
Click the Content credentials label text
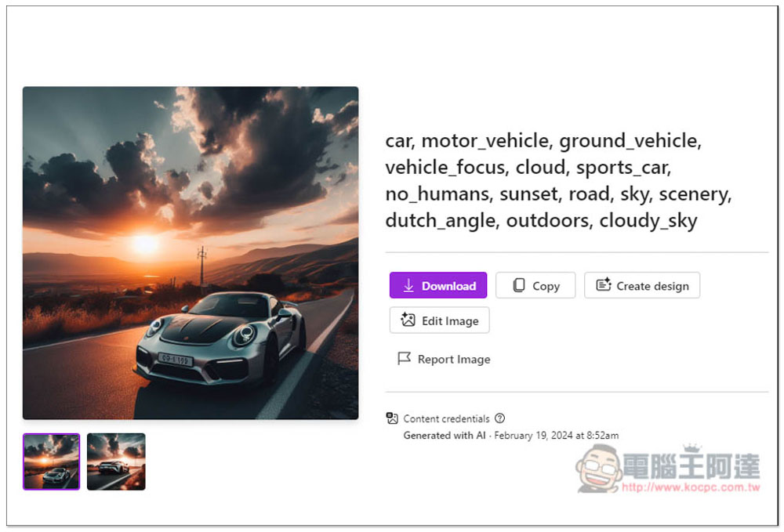[446, 418]
